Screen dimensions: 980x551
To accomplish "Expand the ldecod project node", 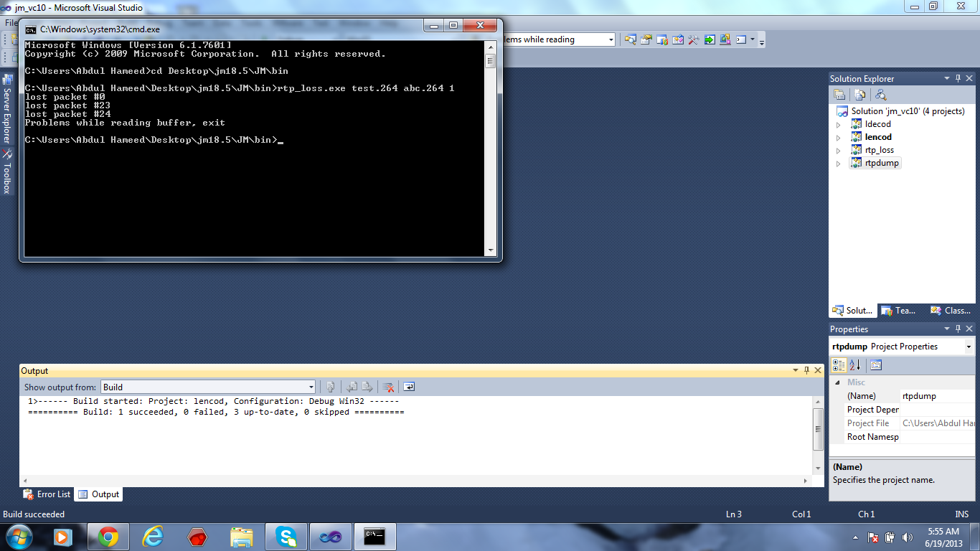I will click(x=838, y=124).
